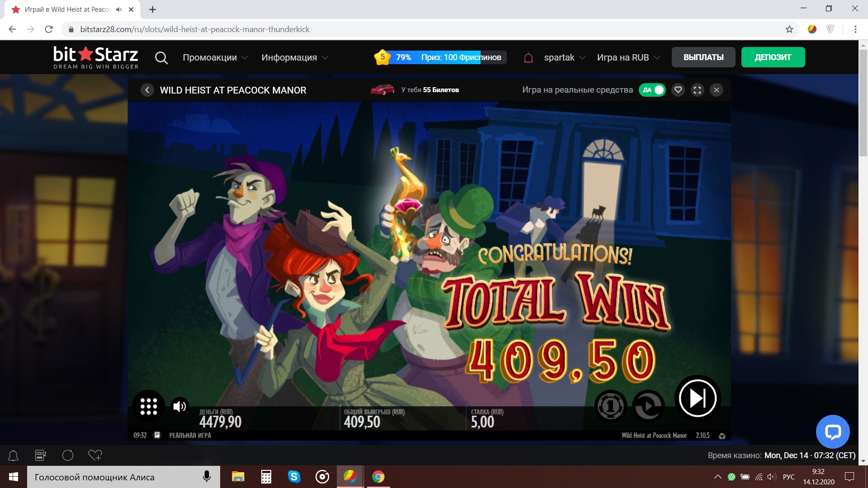Open a new browser tab
Screen dimensions: 868x488
click(x=152, y=9)
